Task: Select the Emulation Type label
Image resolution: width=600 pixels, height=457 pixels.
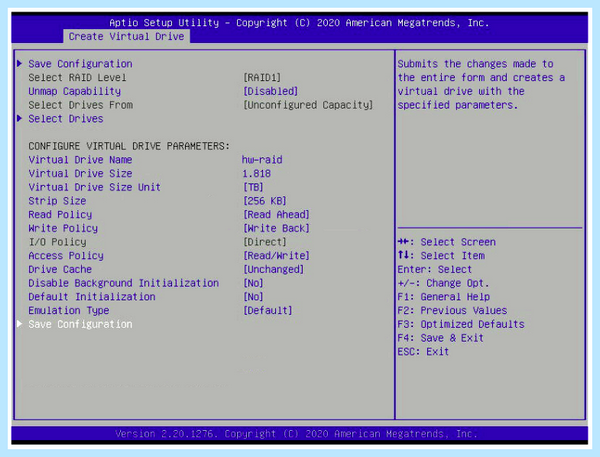Action: (69, 310)
